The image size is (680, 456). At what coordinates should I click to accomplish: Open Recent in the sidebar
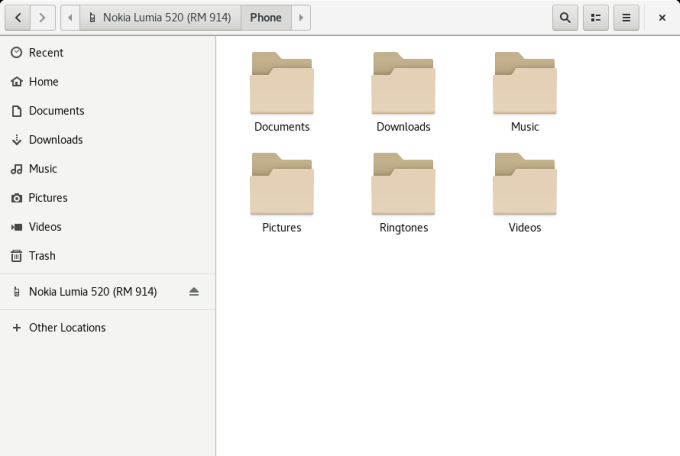45,53
